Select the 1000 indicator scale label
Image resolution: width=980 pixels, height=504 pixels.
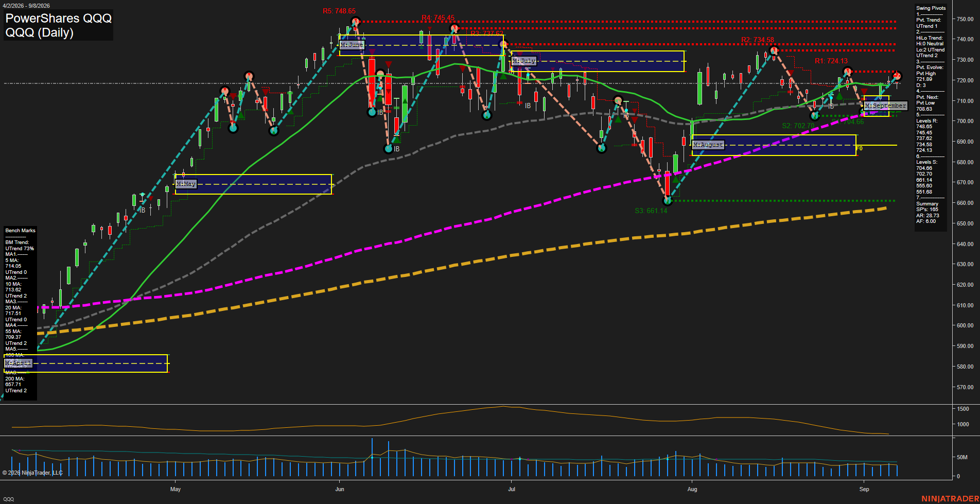pyautogui.click(x=963, y=425)
